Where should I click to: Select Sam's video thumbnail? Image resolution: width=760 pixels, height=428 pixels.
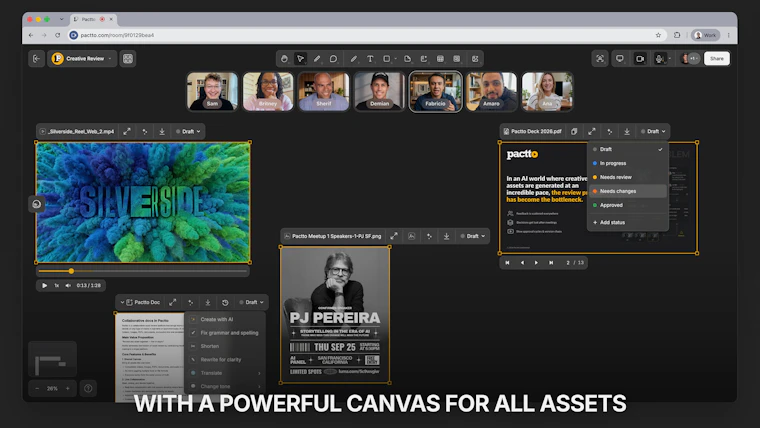click(x=212, y=92)
